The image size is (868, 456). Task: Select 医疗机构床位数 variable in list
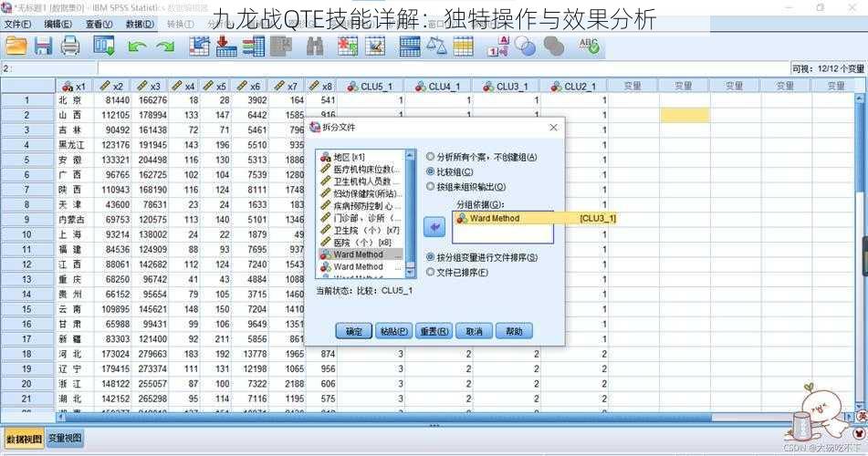361,170
